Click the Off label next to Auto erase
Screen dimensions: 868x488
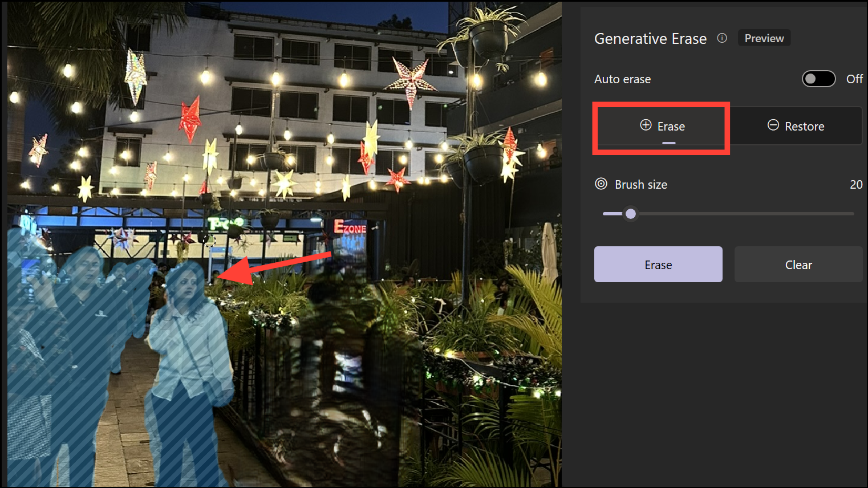854,79
